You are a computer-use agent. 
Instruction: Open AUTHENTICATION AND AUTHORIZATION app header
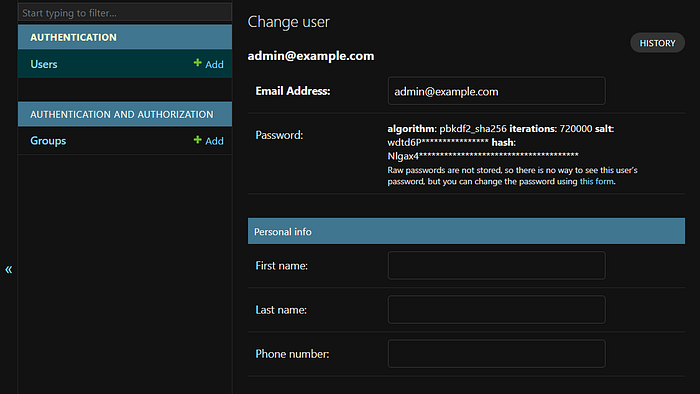[x=125, y=114]
